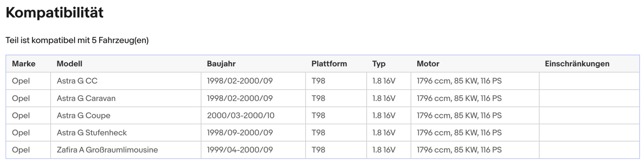Click the Marke column header
The width and height of the screenshot is (644, 165).
(x=23, y=64)
